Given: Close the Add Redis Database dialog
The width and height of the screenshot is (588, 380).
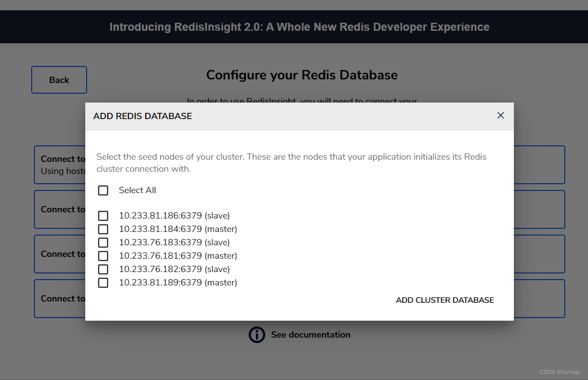Looking at the screenshot, I should (500, 116).
